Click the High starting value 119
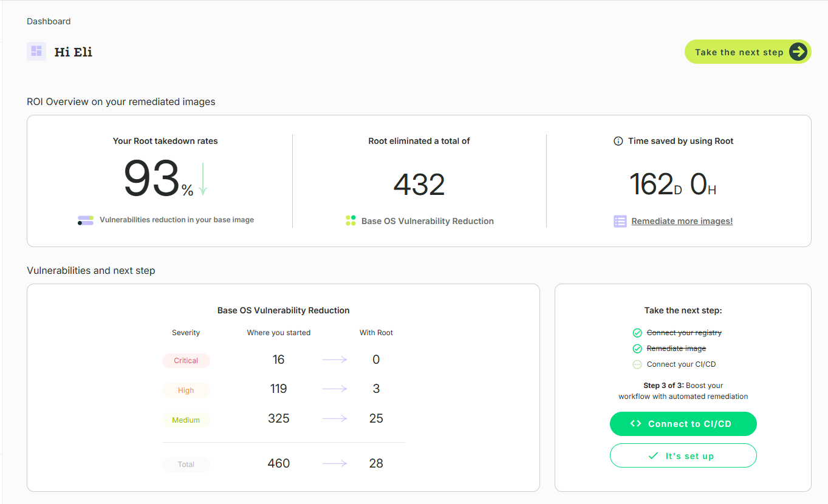 (279, 389)
